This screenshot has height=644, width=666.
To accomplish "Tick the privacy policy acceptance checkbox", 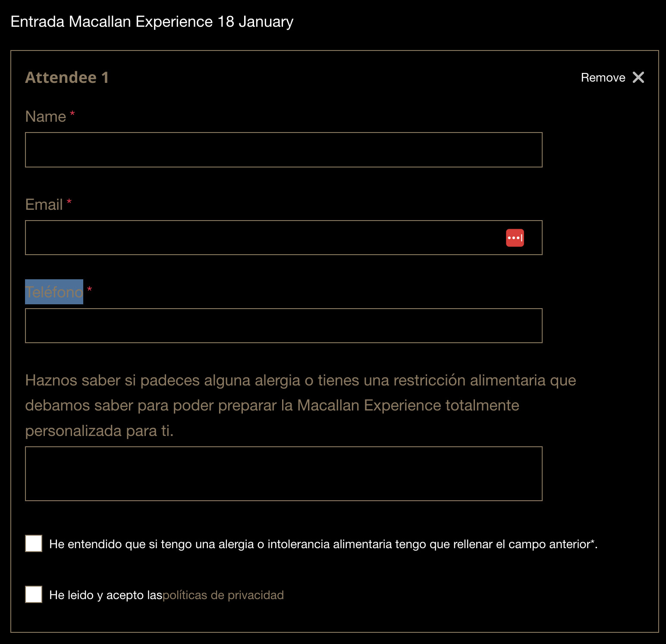I will 34,594.
